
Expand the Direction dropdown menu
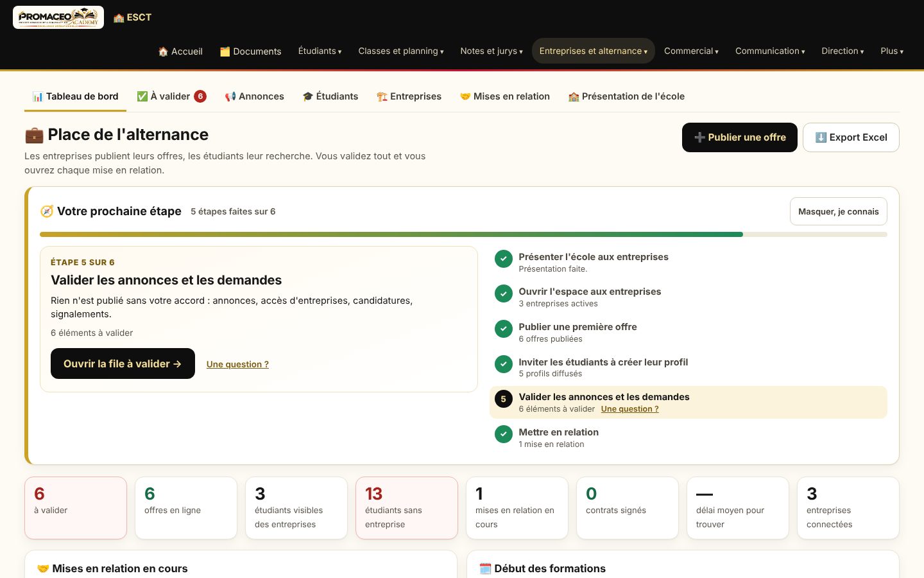[843, 51]
